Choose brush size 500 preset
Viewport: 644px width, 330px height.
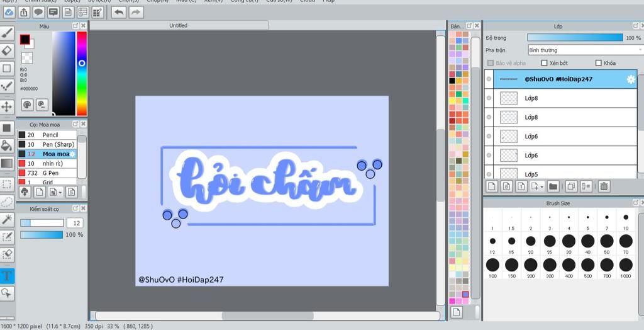(588, 268)
